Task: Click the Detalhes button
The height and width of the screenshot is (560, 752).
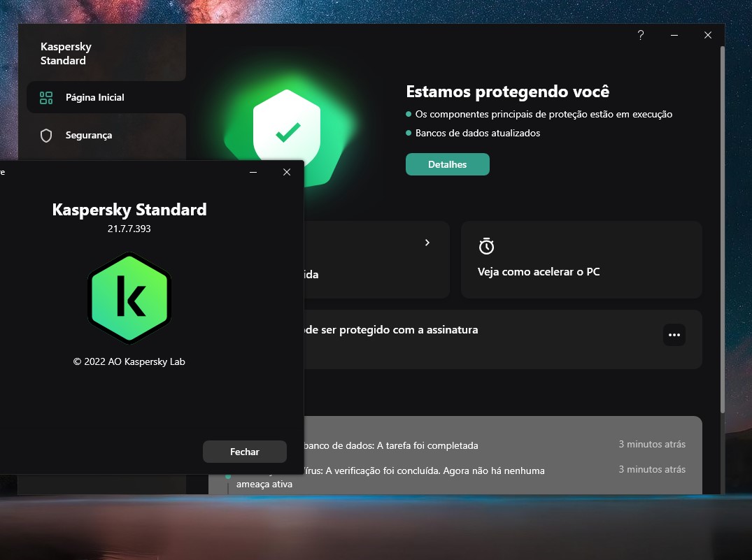Action: [448, 164]
